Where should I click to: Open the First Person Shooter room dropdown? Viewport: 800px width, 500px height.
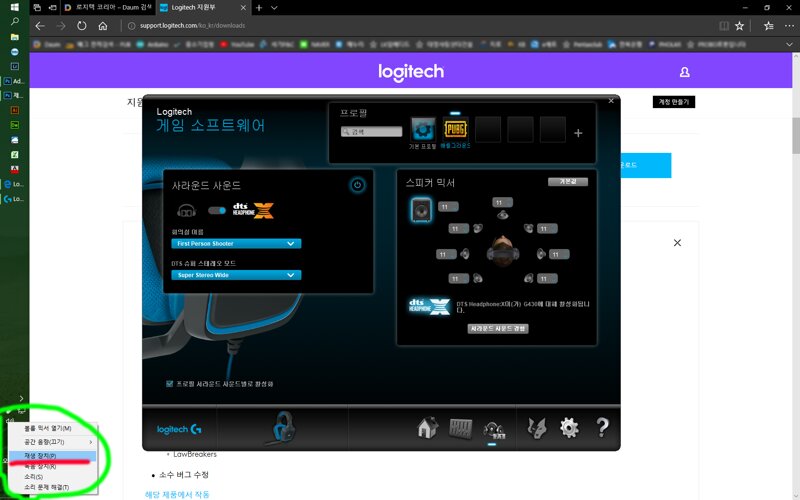[x=236, y=243]
